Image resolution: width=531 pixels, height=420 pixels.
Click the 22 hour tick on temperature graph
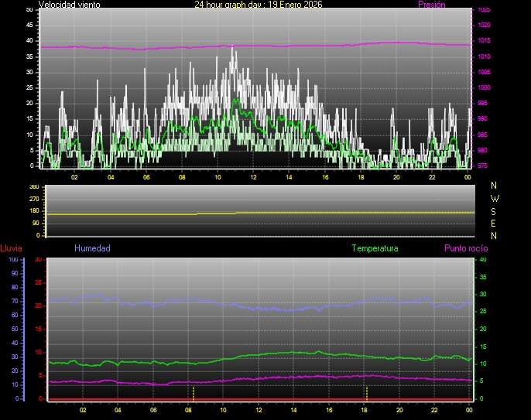coord(435,410)
